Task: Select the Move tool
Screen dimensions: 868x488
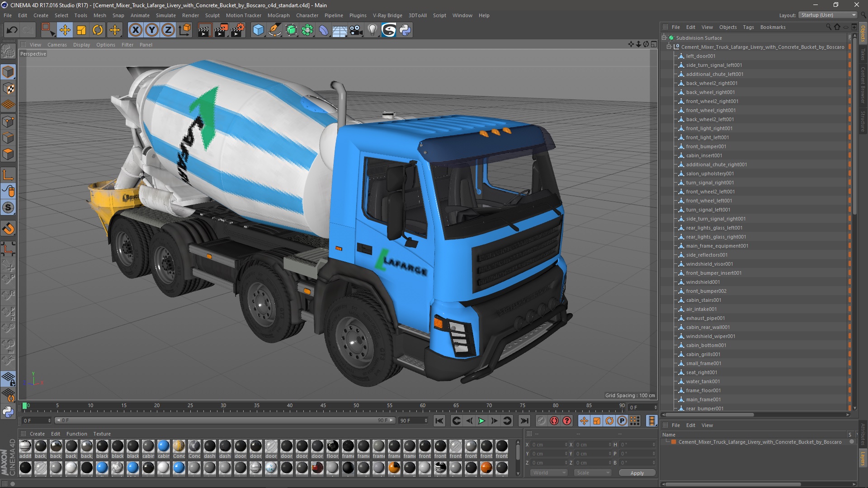Action: click(x=65, y=30)
